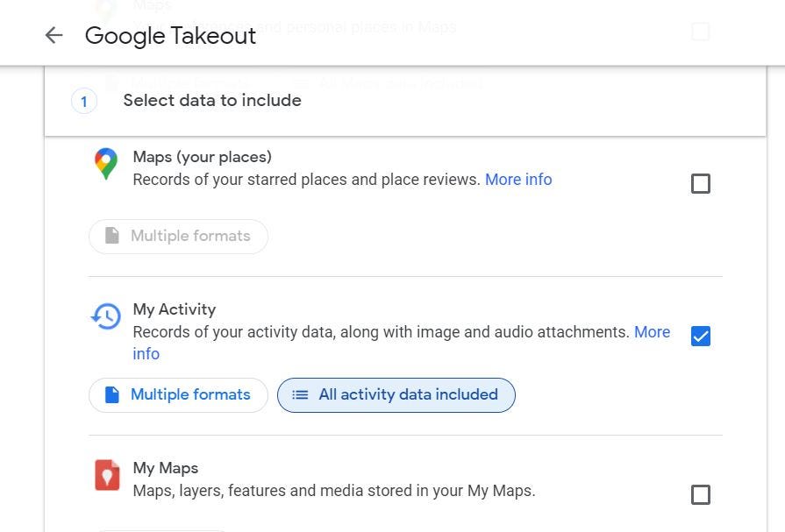The width and height of the screenshot is (785, 532).
Task: Click All activity data included button
Action: [x=396, y=395]
